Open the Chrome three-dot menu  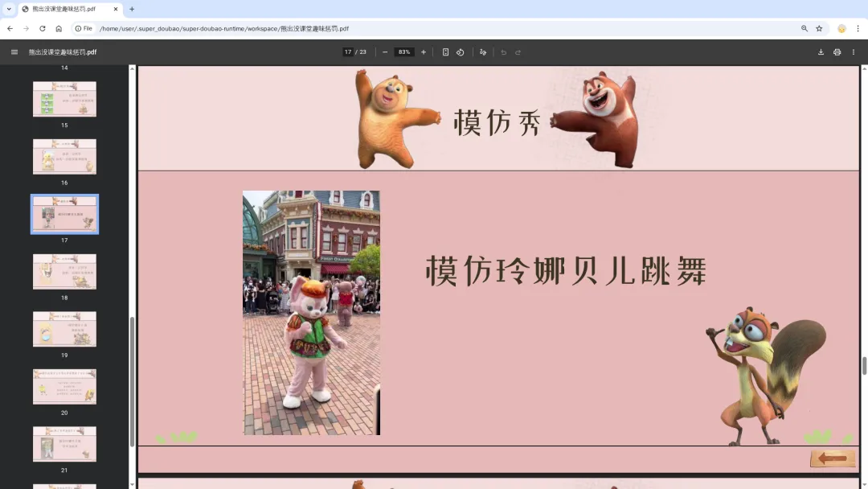[858, 28]
